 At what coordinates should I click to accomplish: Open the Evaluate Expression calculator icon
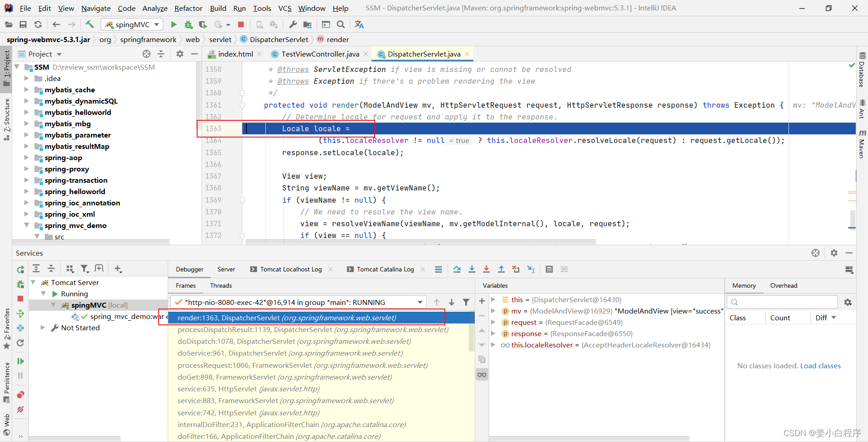pos(549,269)
